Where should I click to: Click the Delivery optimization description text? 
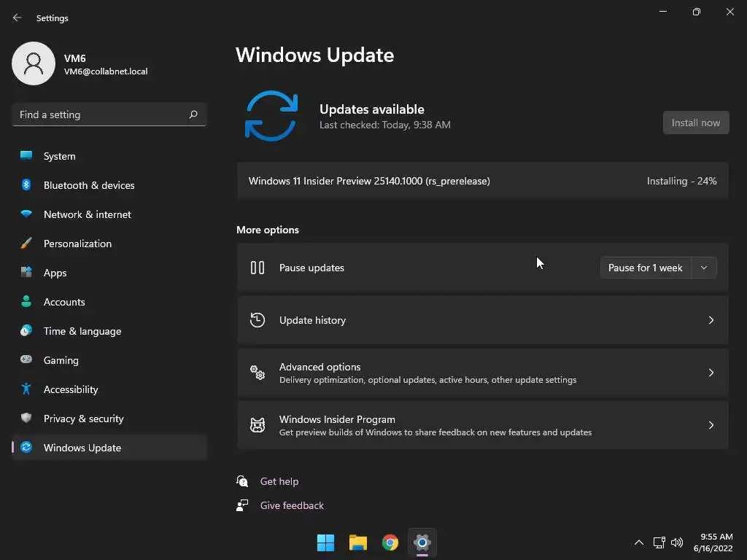pos(427,380)
